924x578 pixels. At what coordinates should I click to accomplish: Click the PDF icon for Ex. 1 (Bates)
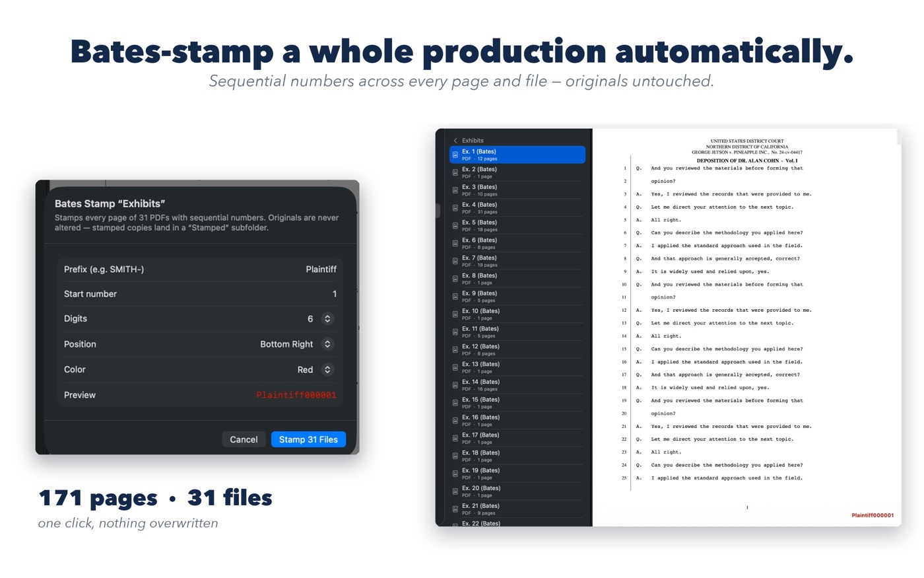click(x=455, y=155)
